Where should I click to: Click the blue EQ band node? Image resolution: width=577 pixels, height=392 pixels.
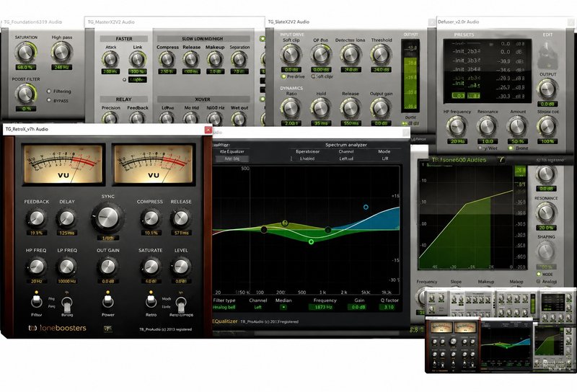[366, 207]
